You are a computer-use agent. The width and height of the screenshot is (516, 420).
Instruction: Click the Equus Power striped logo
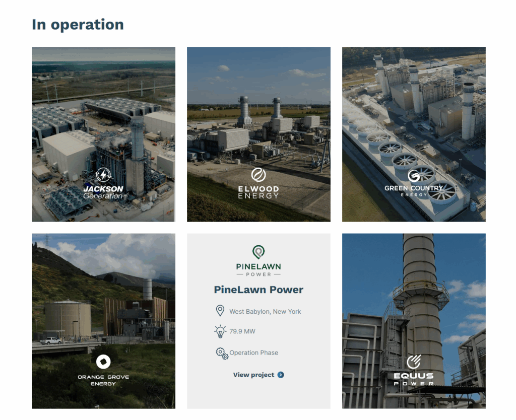[414, 362]
